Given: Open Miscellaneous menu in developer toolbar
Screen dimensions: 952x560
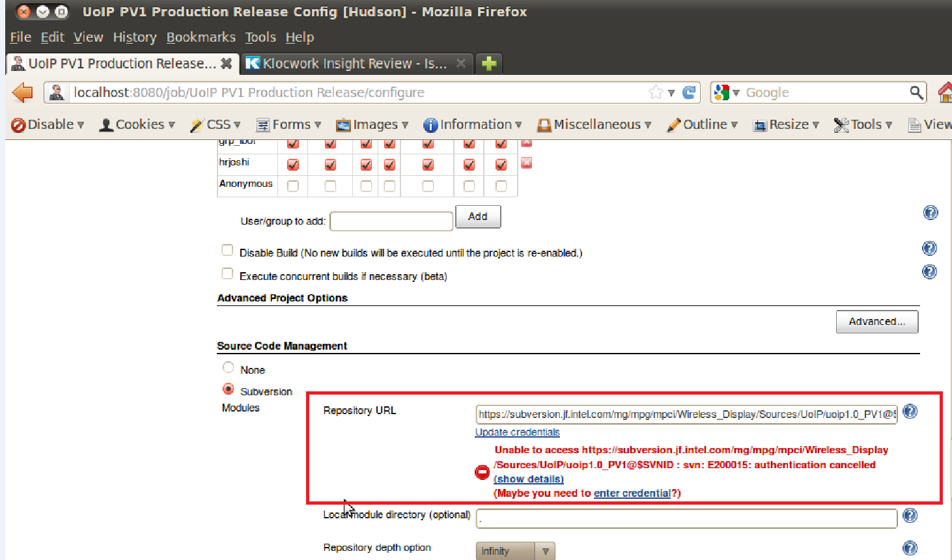Looking at the screenshot, I should click(594, 124).
